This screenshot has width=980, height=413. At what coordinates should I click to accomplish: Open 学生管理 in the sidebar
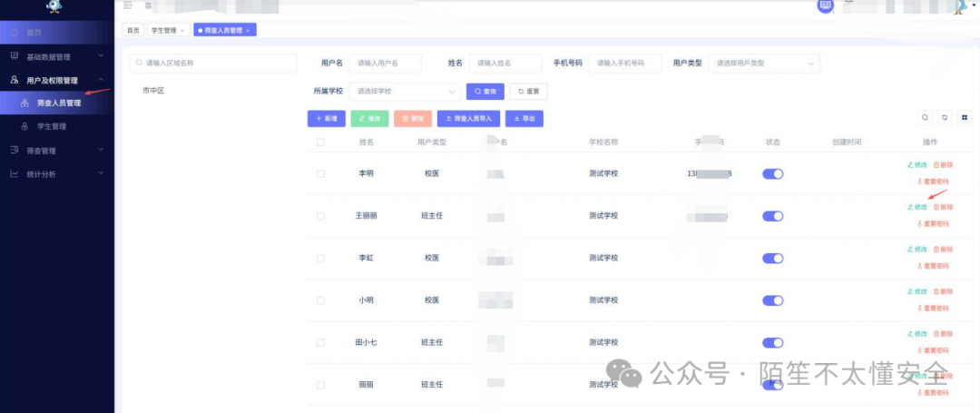pyautogui.click(x=57, y=126)
